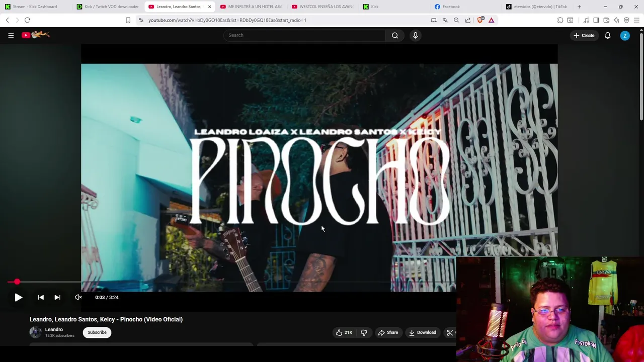This screenshot has height=362, width=644.
Task: Subscribe to Leandro channel
Action: [x=97, y=332]
